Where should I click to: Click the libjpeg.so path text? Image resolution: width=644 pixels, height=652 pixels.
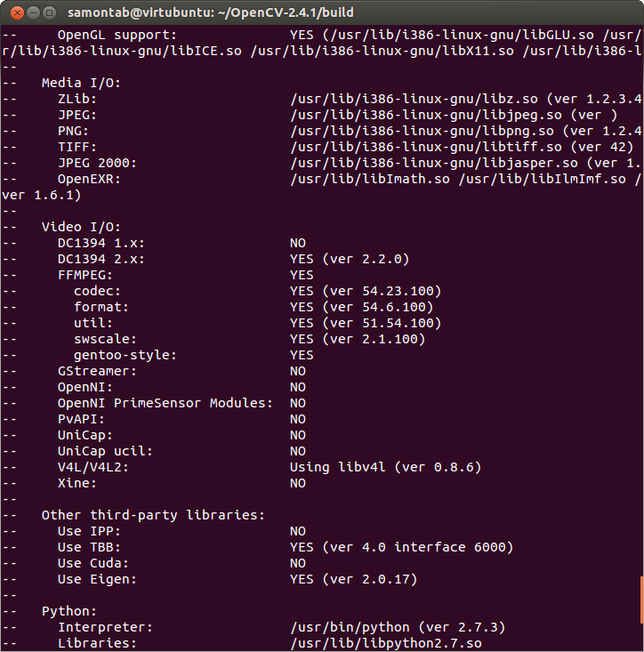[x=426, y=115]
